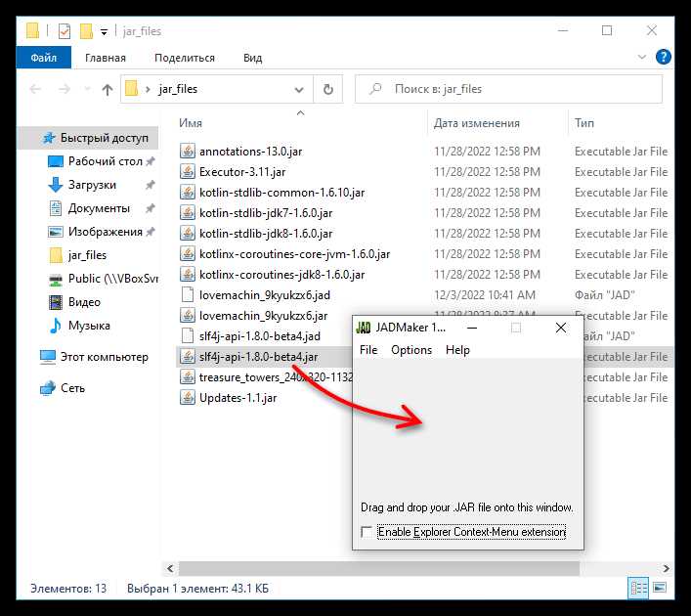Switch to details view layout icon
The width and height of the screenshot is (691, 616).
coord(638,589)
